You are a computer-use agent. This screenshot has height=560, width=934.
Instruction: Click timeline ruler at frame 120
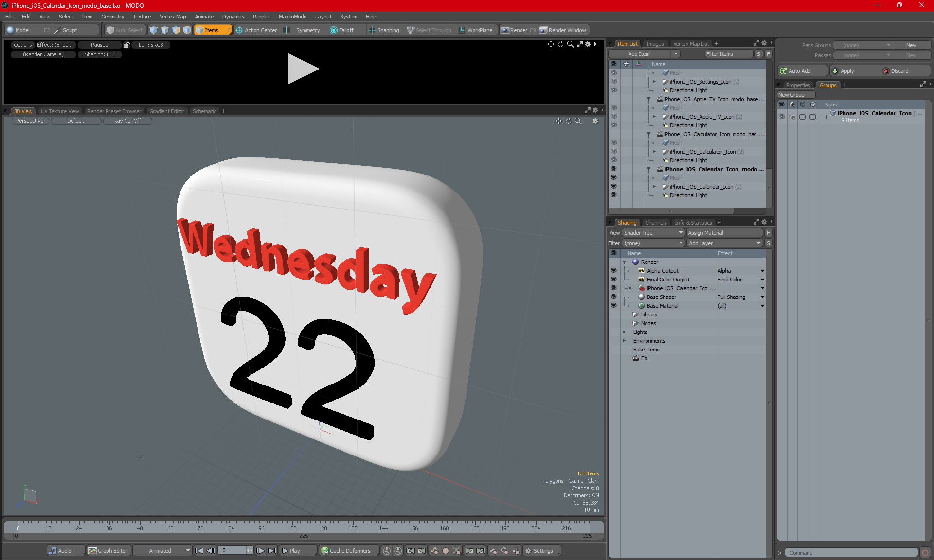point(323,527)
